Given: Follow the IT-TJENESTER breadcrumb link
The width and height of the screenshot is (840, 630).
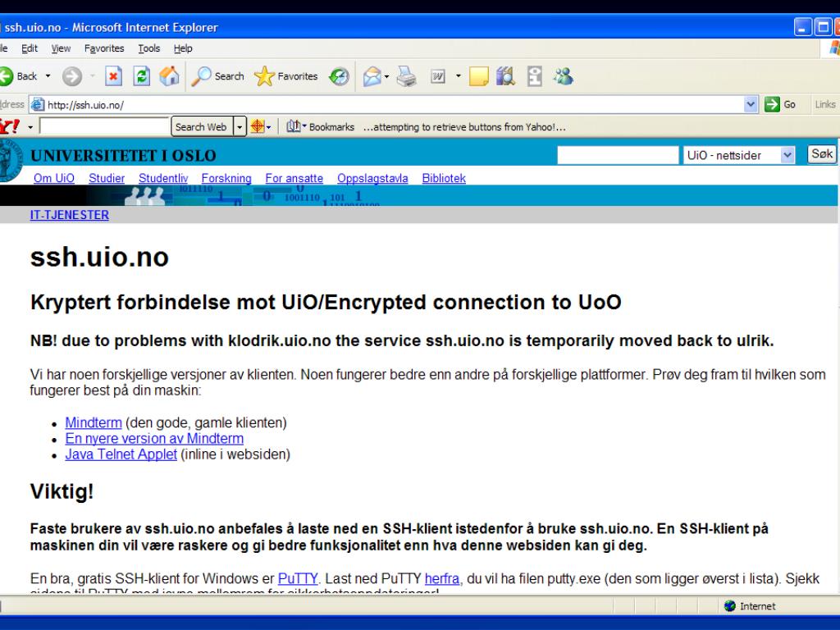Looking at the screenshot, I should [70, 215].
